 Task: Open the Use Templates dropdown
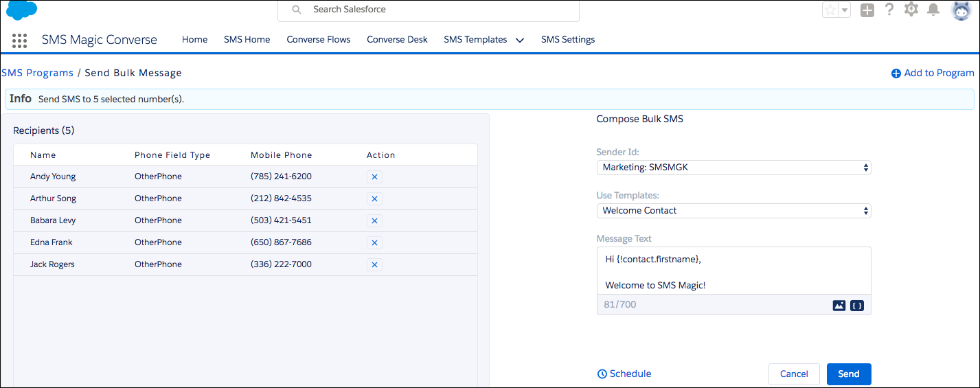point(733,211)
